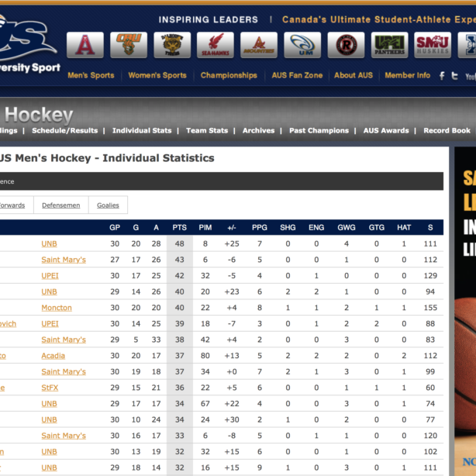Sort table by PTS column

click(179, 228)
